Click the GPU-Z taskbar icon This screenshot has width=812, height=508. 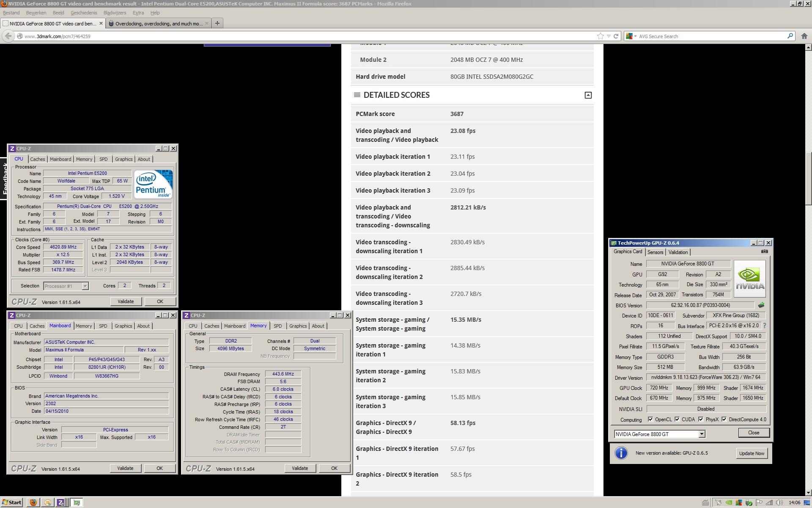click(77, 502)
